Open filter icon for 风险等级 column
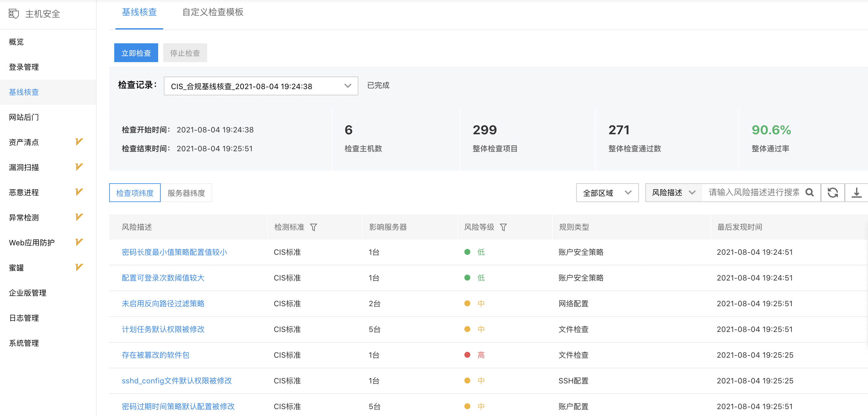 tap(503, 227)
